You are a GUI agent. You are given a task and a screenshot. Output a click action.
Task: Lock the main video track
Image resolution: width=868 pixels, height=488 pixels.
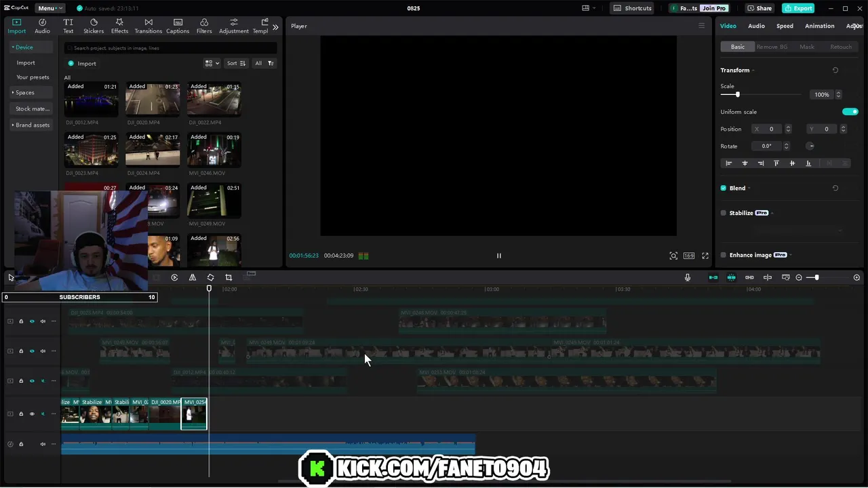[x=21, y=413]
